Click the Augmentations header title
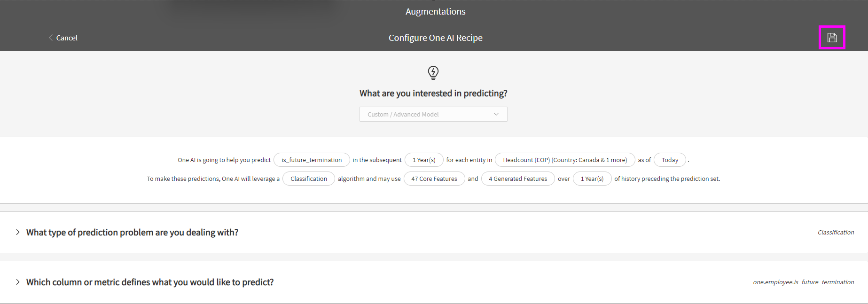Screen dimensions: 868x304 point(435,12)
